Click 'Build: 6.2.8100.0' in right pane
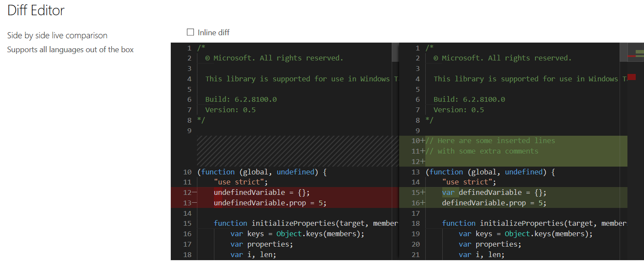The width and height of the screenshot is (644, 271). 469,99
